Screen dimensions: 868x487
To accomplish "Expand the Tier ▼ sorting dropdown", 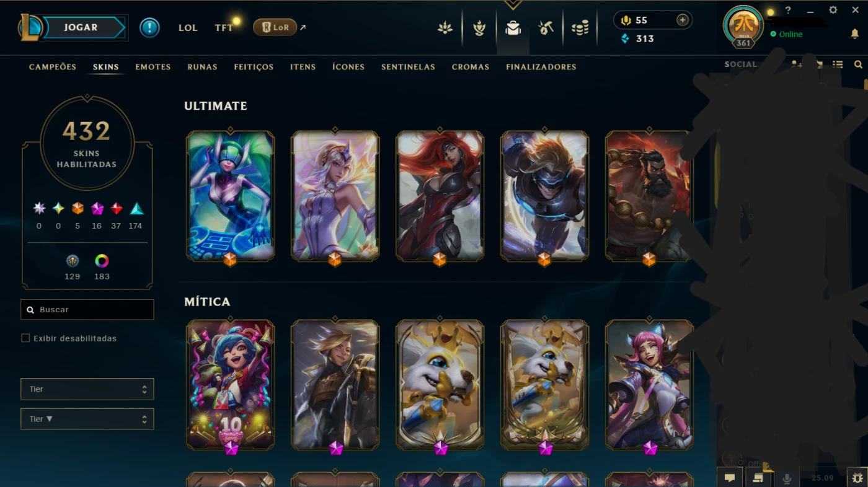I will (x=87, y=419).
